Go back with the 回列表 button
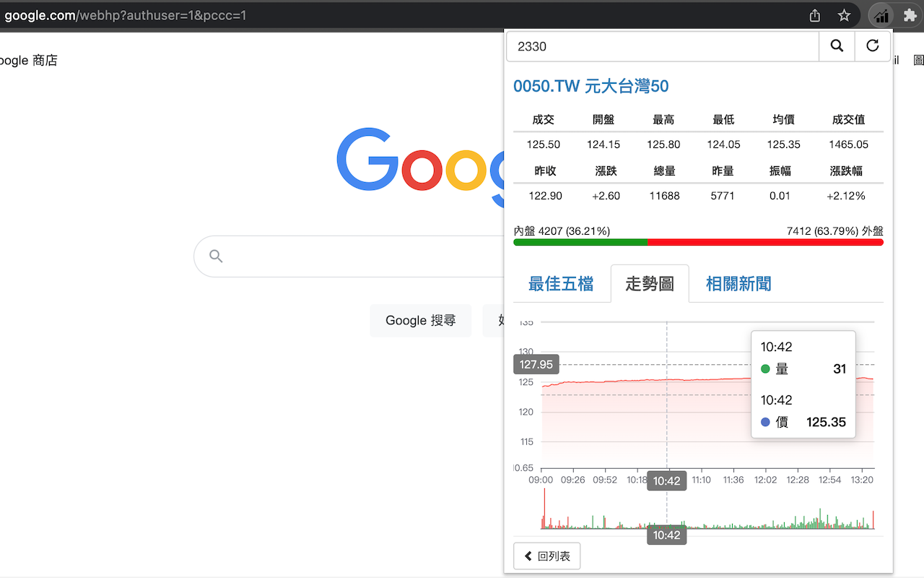924x578 pixels. click(546, 556)
